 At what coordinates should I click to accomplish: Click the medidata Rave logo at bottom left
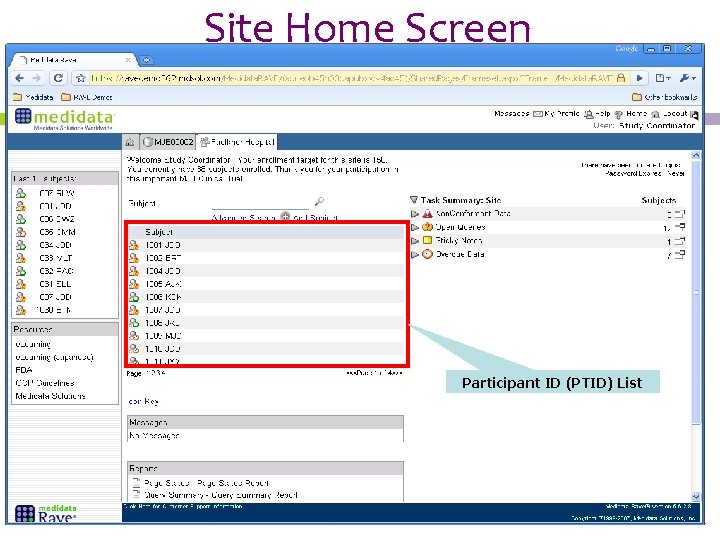tap(45, 513)
